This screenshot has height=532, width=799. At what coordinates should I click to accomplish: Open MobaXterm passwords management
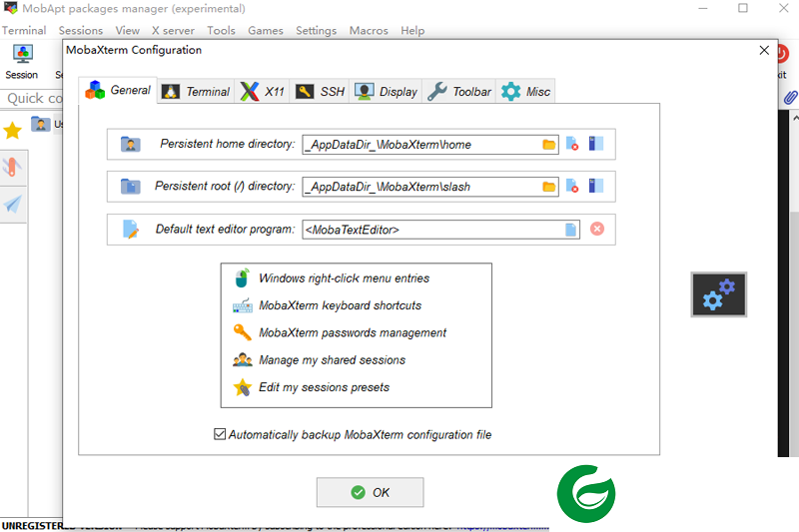353,333
